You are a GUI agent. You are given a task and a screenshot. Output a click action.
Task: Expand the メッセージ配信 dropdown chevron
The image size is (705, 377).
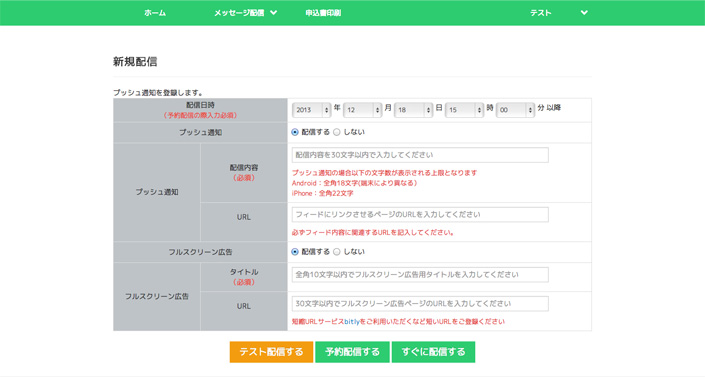[x=273, y=13]
